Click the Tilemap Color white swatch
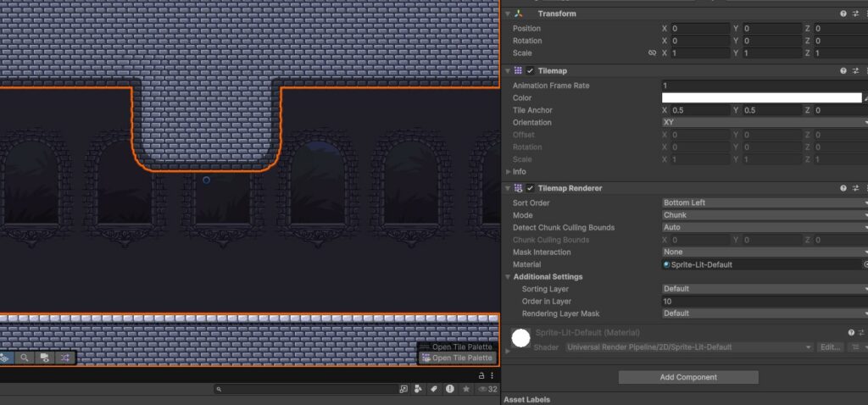This screenshot has width=868, height=405. click(762, 98)
